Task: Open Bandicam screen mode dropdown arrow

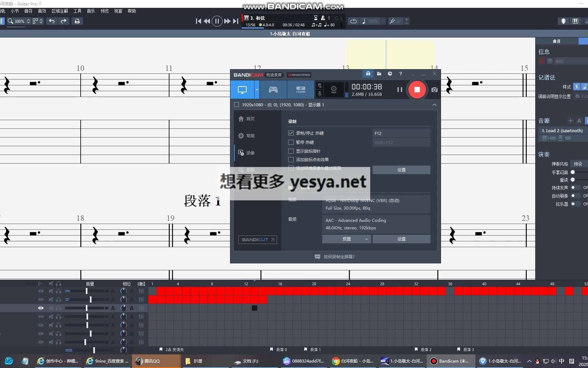Action: (257, 90)
